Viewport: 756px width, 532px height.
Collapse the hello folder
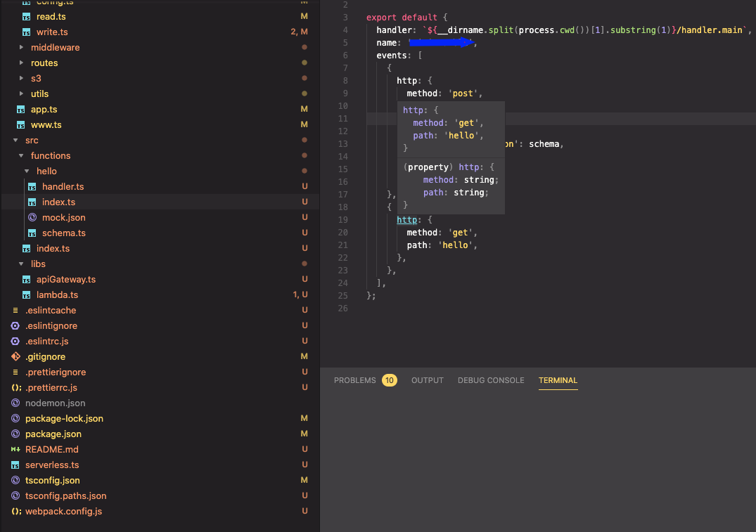(27, 171)
